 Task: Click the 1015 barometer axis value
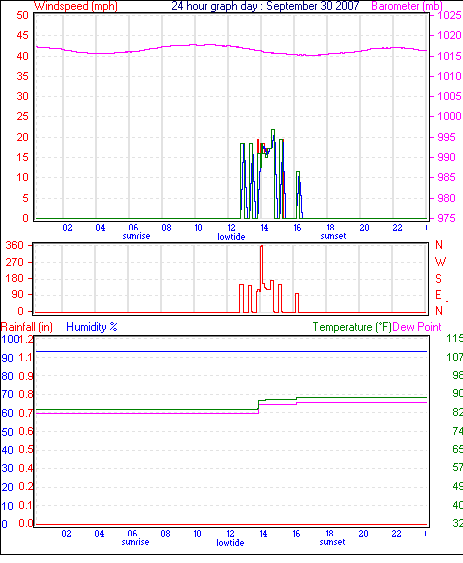tap(449, 56)
